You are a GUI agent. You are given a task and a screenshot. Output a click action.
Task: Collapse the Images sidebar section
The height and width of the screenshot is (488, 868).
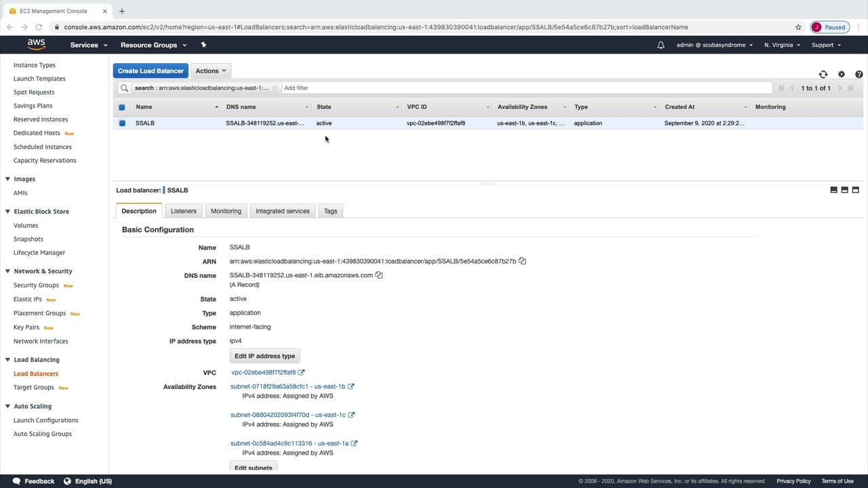pyautogui.click(x=7, y=179)
